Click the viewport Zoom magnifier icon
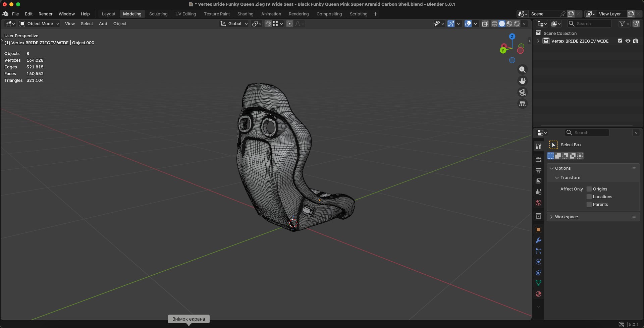This screenshot has width=644, height=328. pyautogui.click(x=522, y=69)
